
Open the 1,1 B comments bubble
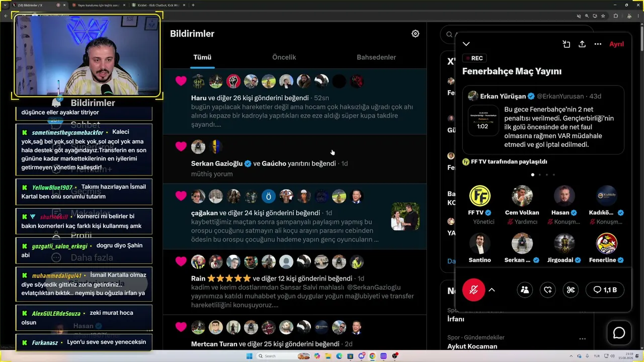pos(605,290)
